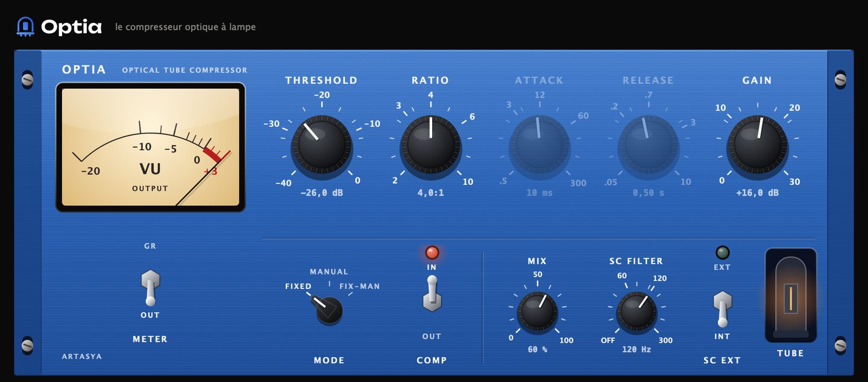The width and height of the screenshot is (868, 382).
Task: Click the mix value "60 %"
Action: click(537, 349)
